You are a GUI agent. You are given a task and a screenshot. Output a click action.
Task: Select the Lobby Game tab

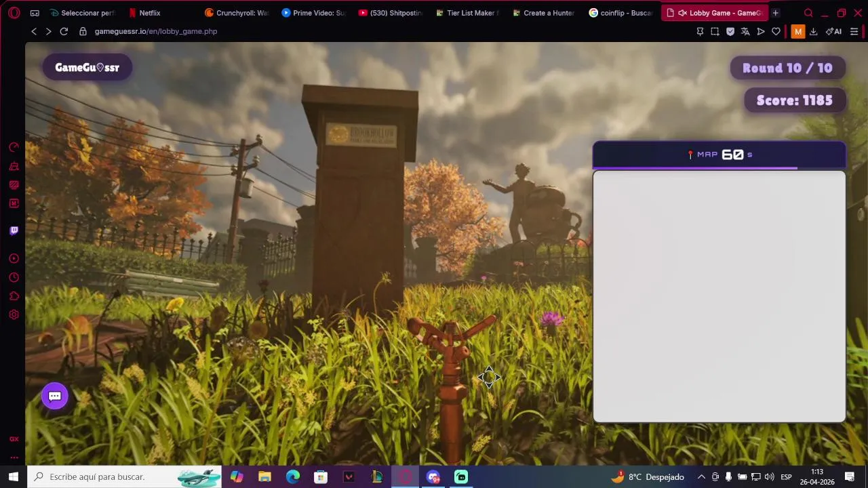pos(715,13)
